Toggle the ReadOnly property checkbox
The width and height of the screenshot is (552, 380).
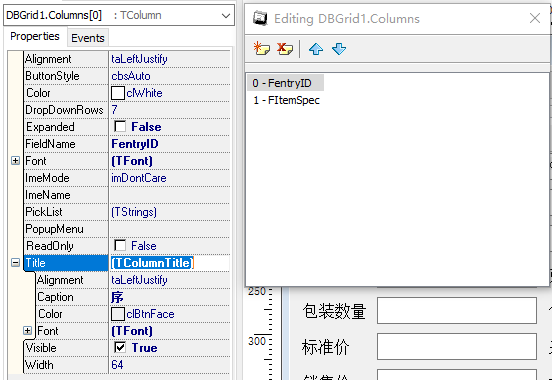120,245
